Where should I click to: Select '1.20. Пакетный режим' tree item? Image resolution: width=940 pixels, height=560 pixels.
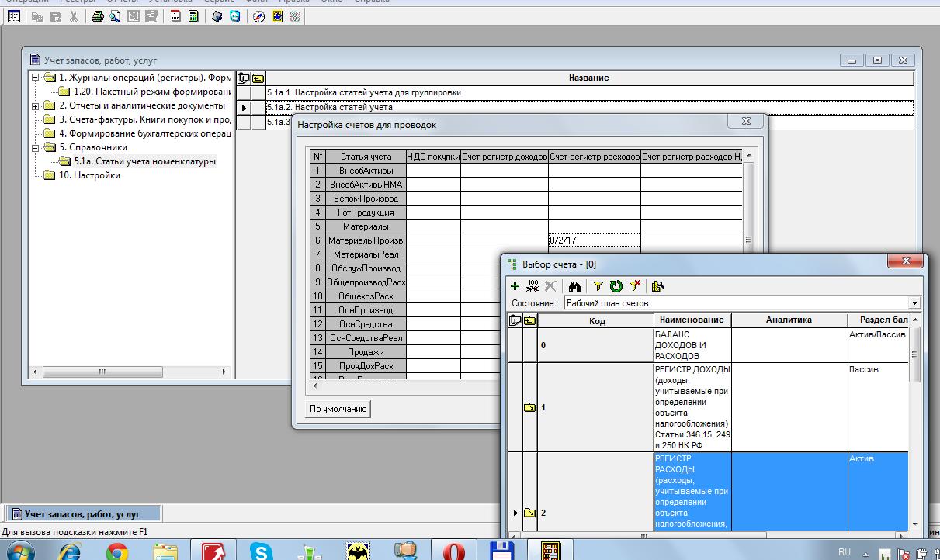click(x=152, y=92)
